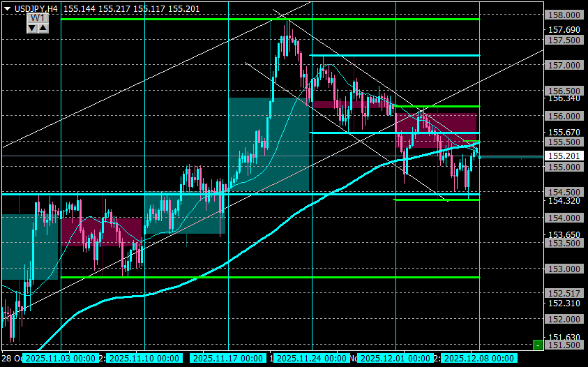Open the chart menu triangle beside USDJPY

click(x=7, y=8)
